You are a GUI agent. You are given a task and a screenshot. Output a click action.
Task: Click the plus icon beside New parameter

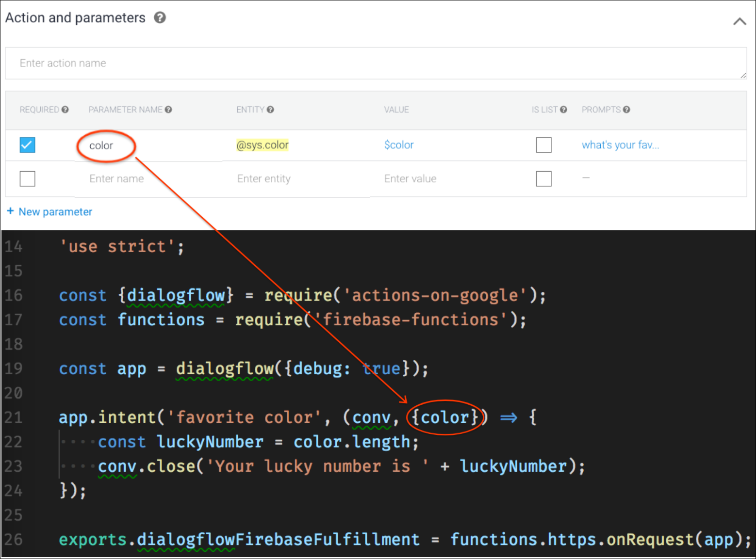point(10,211)
